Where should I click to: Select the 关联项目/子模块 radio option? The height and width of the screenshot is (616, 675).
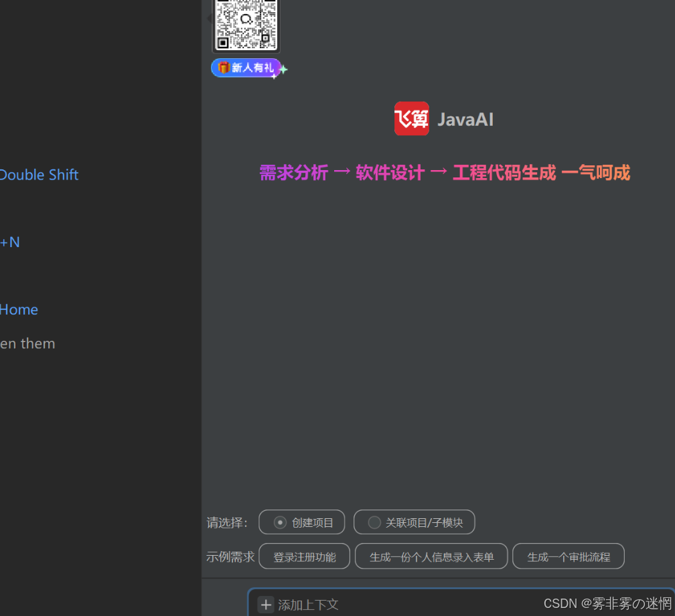pyautogui.click(x=414, y=522)
